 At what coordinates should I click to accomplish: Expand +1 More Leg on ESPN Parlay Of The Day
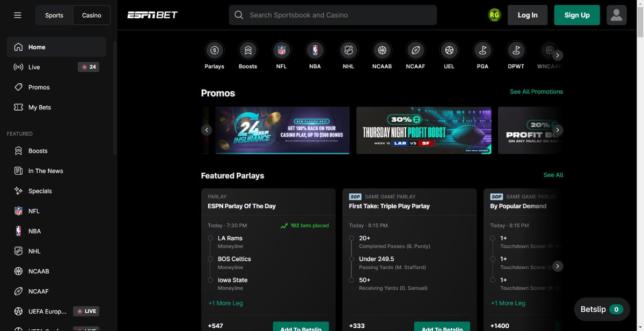click(x=225, y=303)
